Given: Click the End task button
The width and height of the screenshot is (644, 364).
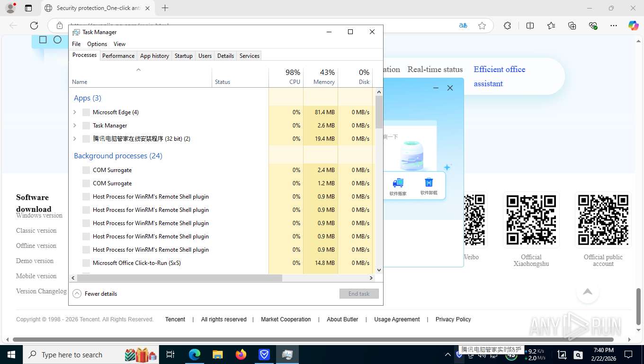Looking at the screenshot, I should tap(359, 294).
